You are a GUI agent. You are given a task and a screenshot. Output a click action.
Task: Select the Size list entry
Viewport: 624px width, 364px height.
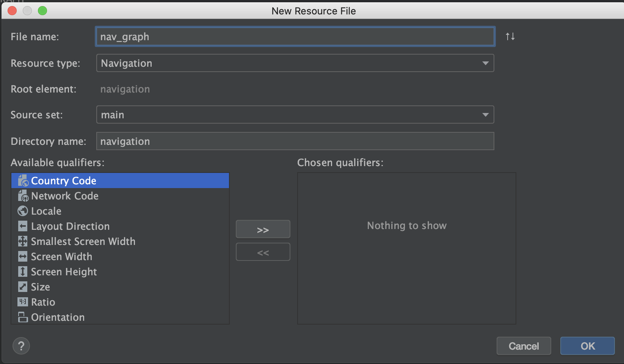(x=120, y=287)
